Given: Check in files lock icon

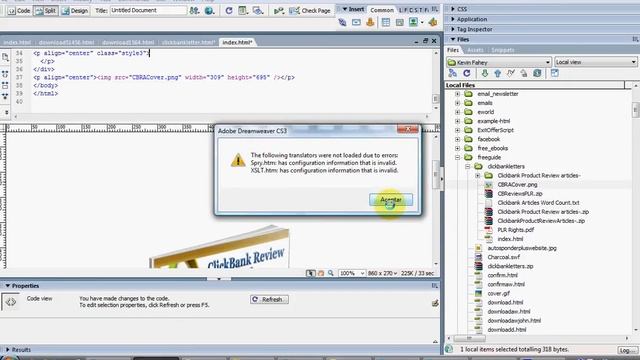Looking at the screenshot, I should 524,73.
